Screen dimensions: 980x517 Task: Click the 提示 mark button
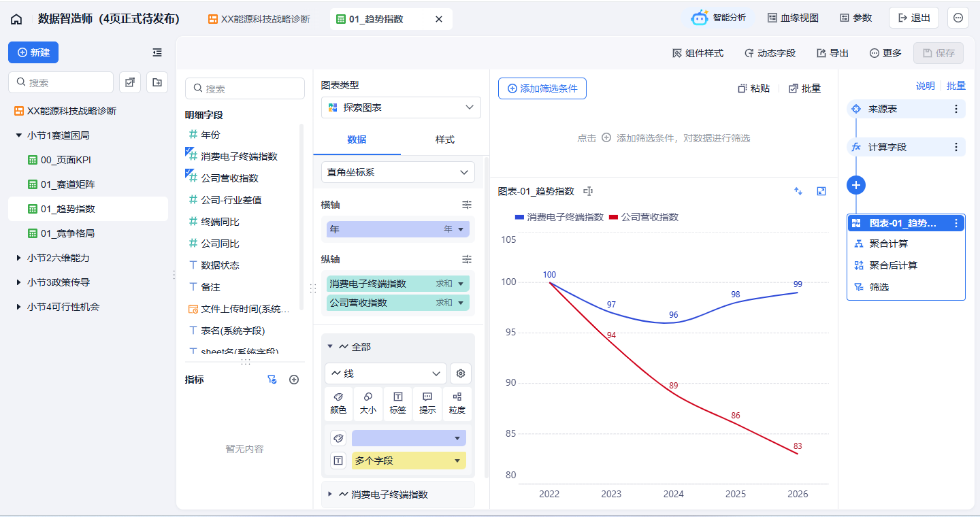[427, 404]
